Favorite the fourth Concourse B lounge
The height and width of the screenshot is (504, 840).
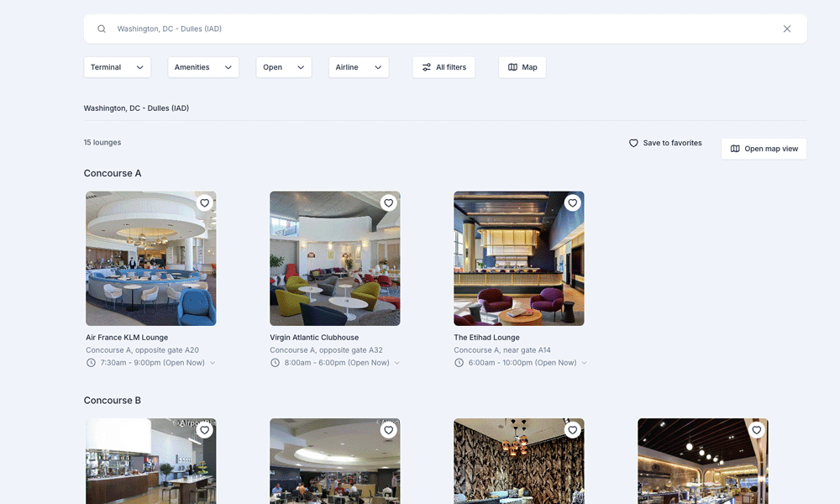pyautogui.click(x=757, y=430)
